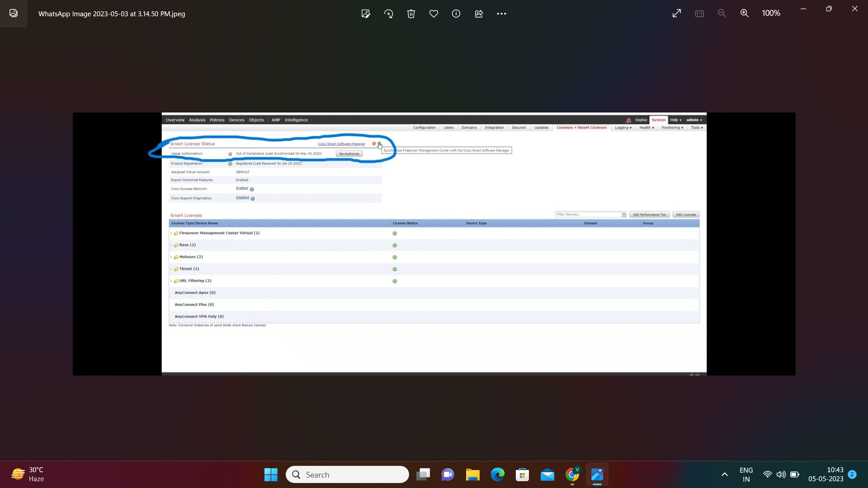
Task: Click the taskbar Search box
Action: coord(347,474)
